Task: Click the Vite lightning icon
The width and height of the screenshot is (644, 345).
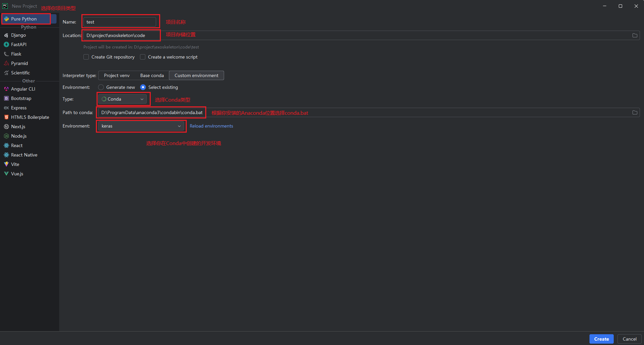Action: coord(6,164)
